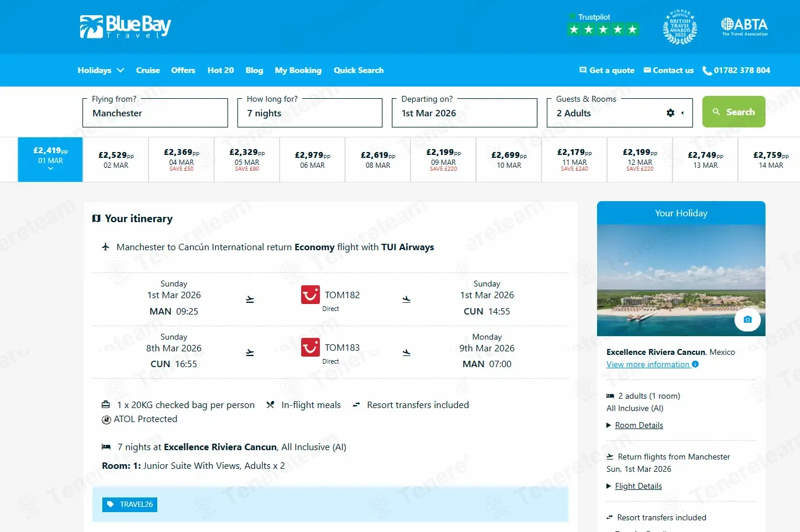This screenshot has width=800, height=532.
Task: Expand the Guests & Rooms 2 Adults selector
Action: (620, 113)
